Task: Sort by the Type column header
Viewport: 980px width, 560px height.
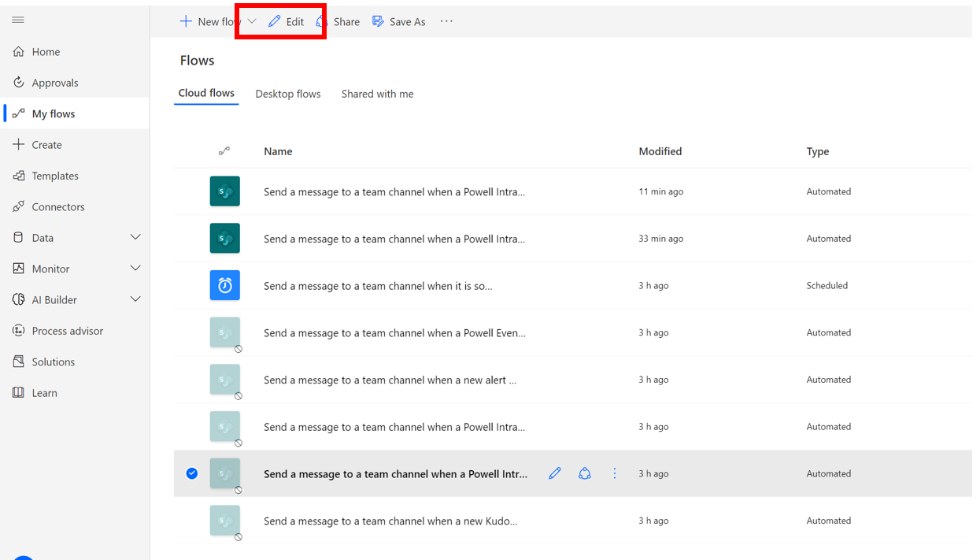Action: coord(818,151)
